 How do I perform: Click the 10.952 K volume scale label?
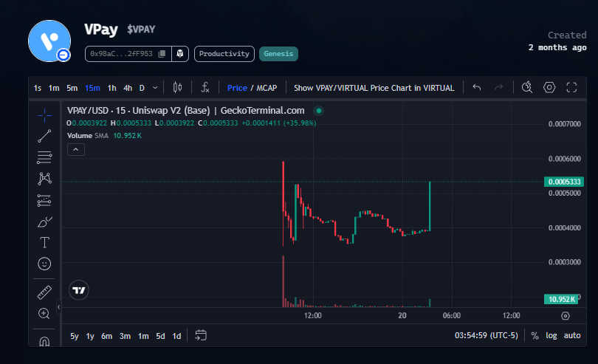pos(561,299)
